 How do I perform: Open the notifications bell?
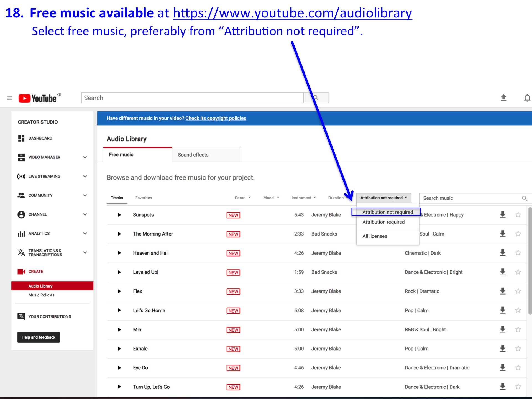527,98
